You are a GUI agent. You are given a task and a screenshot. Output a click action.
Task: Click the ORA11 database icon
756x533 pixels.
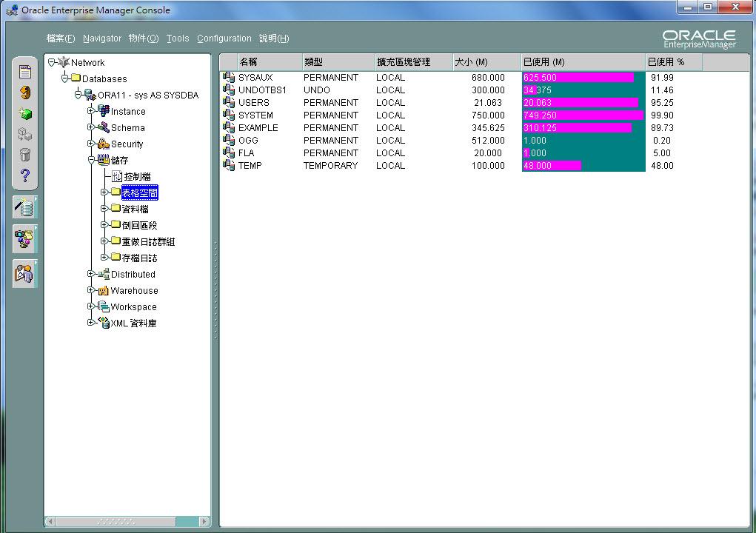point(90,95)
